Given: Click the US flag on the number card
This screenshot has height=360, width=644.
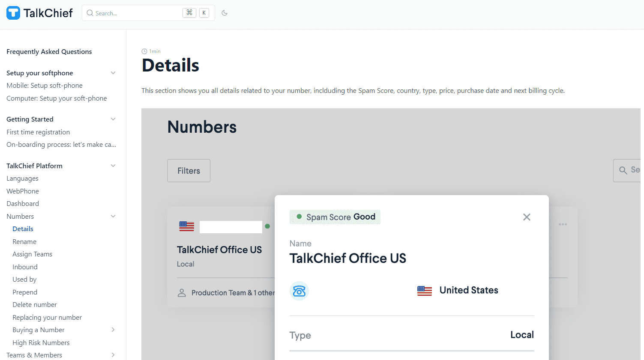Looking at the screenshot, I should (x=186, y=226).
